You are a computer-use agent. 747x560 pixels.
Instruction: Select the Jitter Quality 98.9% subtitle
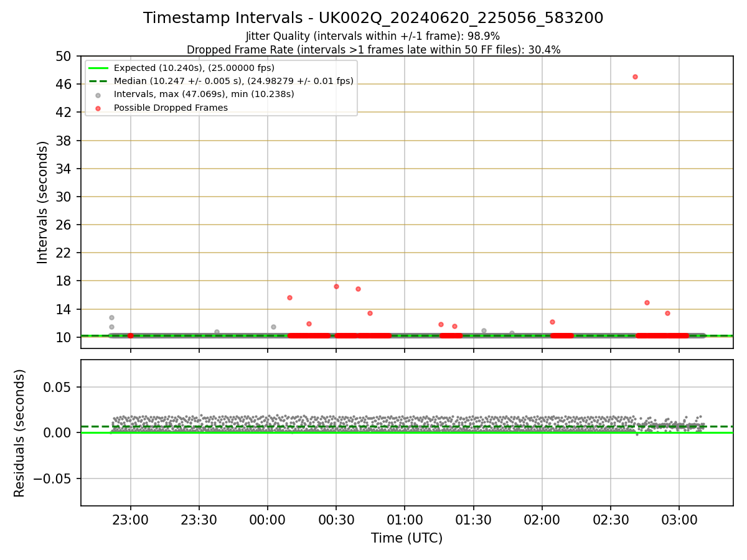click(373, 36)
